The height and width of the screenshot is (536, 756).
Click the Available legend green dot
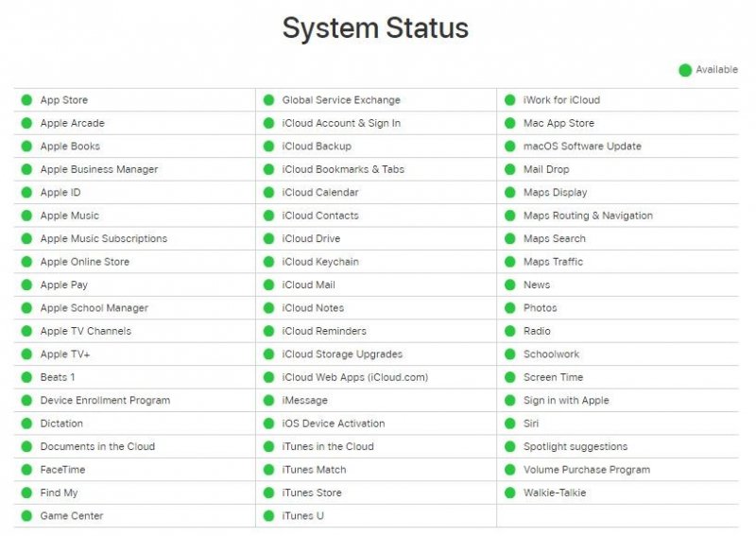[x=685, y=70]
